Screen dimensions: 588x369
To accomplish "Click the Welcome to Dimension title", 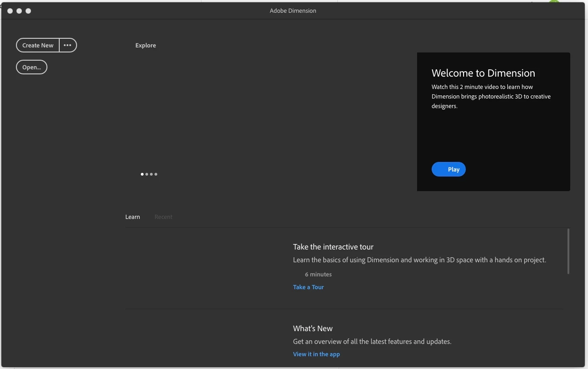I will 483,73.
